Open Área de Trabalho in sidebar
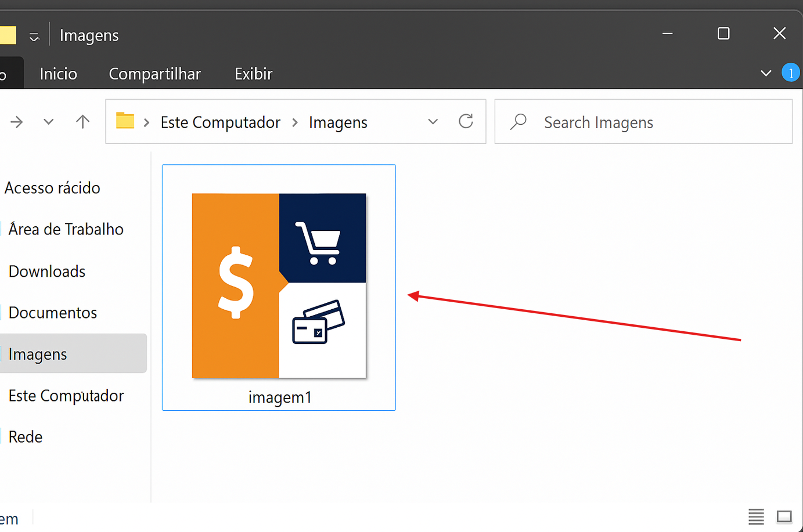The width and height of the screenshot is (803, 532). coord(66,229)
